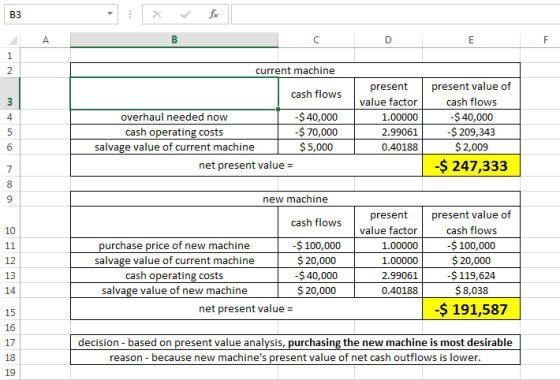Open Insert Function fx button
Image resolution: width=560 pixels, height=380 pixels.
tap(214, 14)
